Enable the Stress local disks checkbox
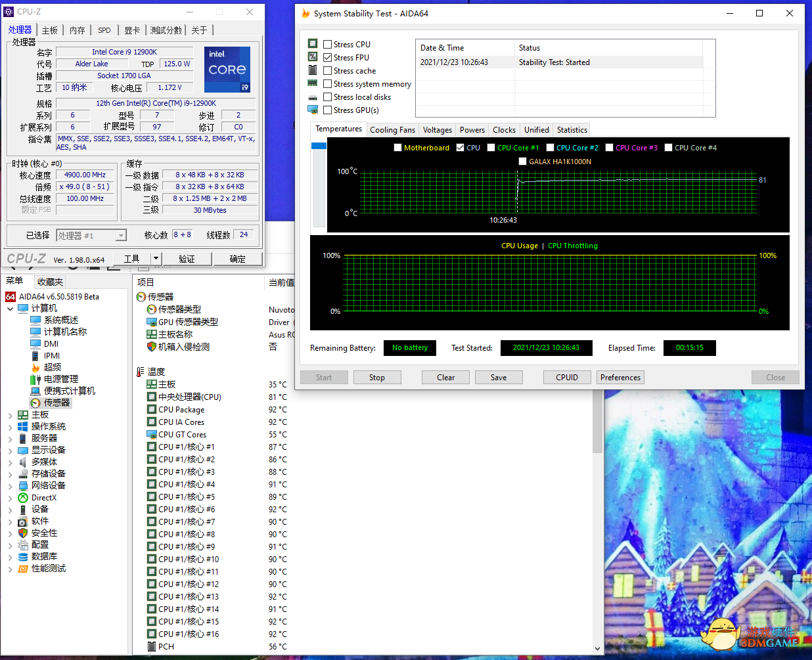This screenshot has width=812, height=660. click(327, 97)
